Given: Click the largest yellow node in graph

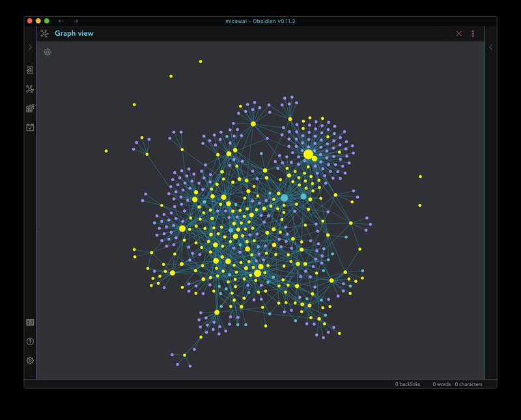Looking at the screenshot, I should (308, 154).
